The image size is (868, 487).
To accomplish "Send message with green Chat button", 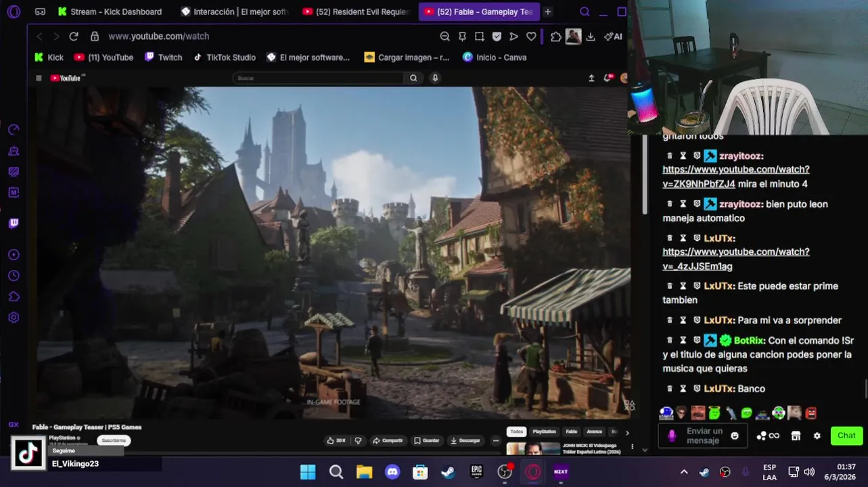I will (846, 436).
